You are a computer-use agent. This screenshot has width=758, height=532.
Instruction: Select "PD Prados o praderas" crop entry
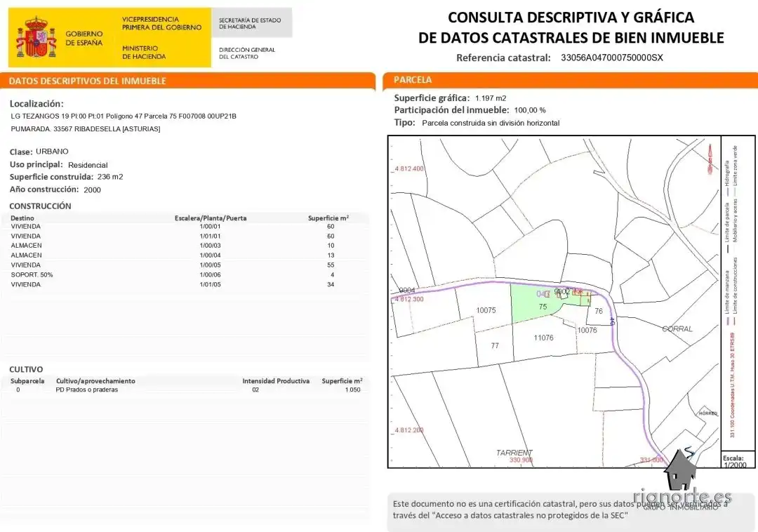pos(86,390)
